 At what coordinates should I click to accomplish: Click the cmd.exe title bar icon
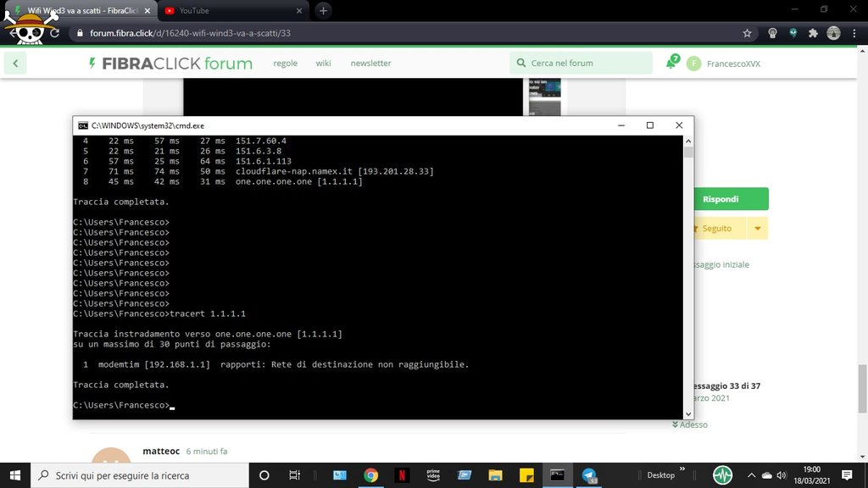[83, 125]
